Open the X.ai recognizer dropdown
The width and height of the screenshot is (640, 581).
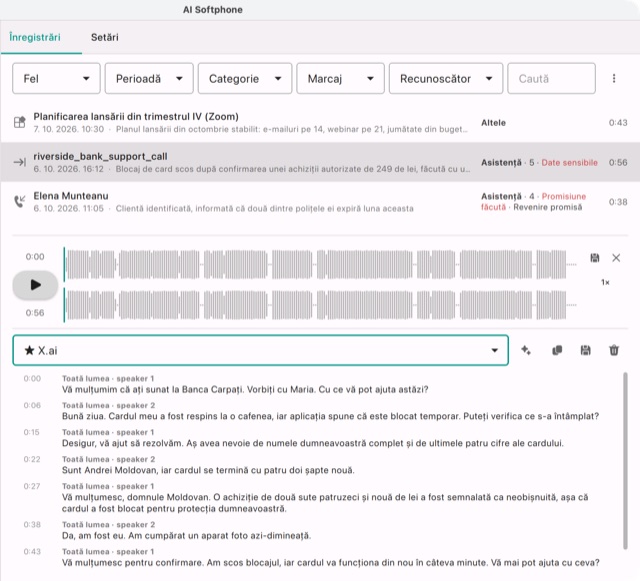(260, 350)
